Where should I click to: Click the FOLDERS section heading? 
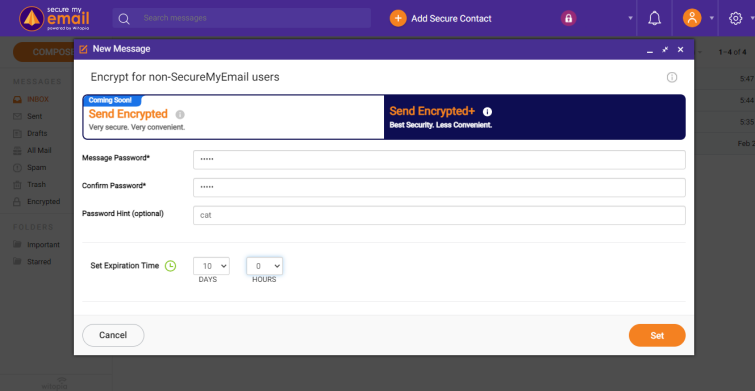[x=33, y=227]
